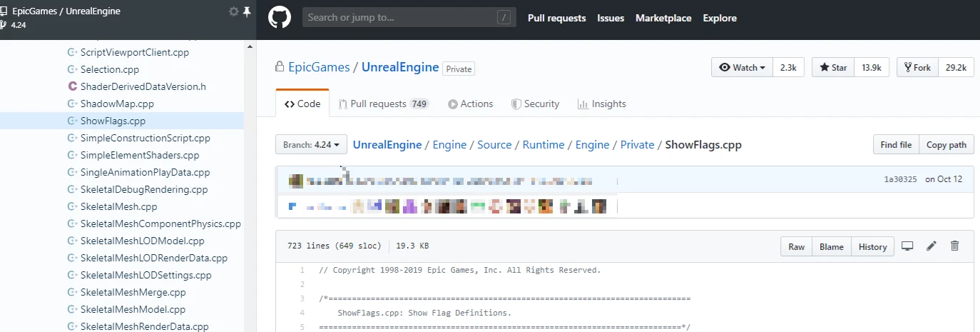980x332 pixels.
Task: Click the ShowFlags.cpp file icon in sidebar
Action: tap(72, 121)
